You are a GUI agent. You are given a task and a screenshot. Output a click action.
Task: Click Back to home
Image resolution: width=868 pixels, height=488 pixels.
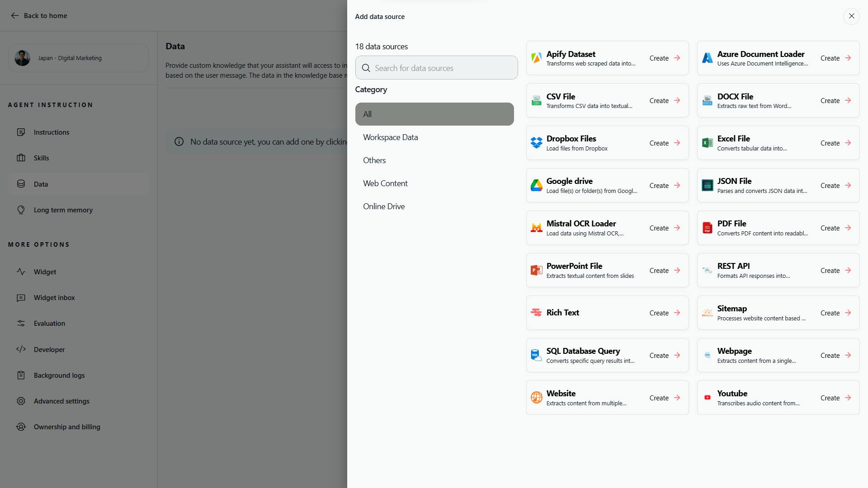pos(39,15)
